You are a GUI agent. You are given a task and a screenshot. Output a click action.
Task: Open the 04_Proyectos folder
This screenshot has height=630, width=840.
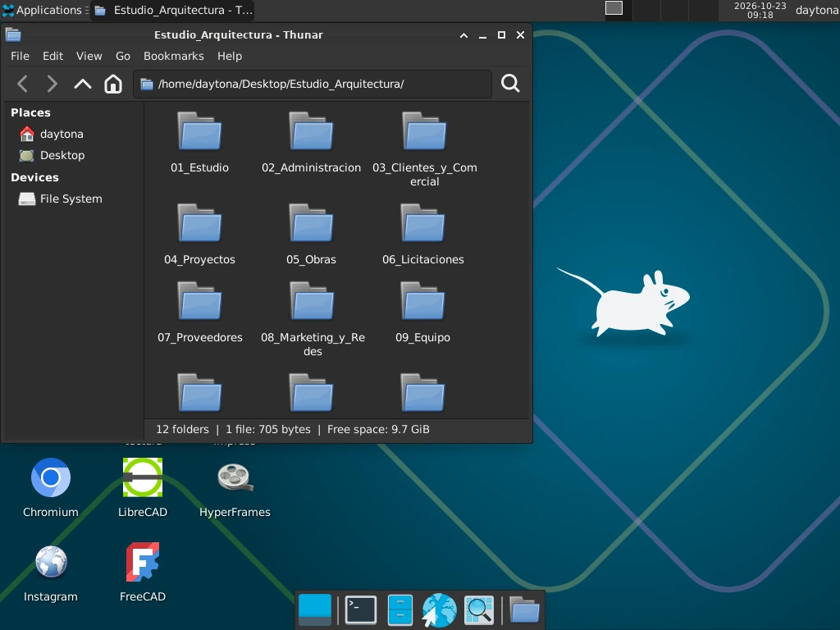point(200,235)
